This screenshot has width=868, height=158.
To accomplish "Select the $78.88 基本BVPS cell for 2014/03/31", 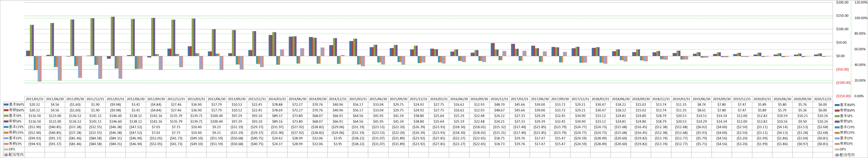I will coord(277,105).
